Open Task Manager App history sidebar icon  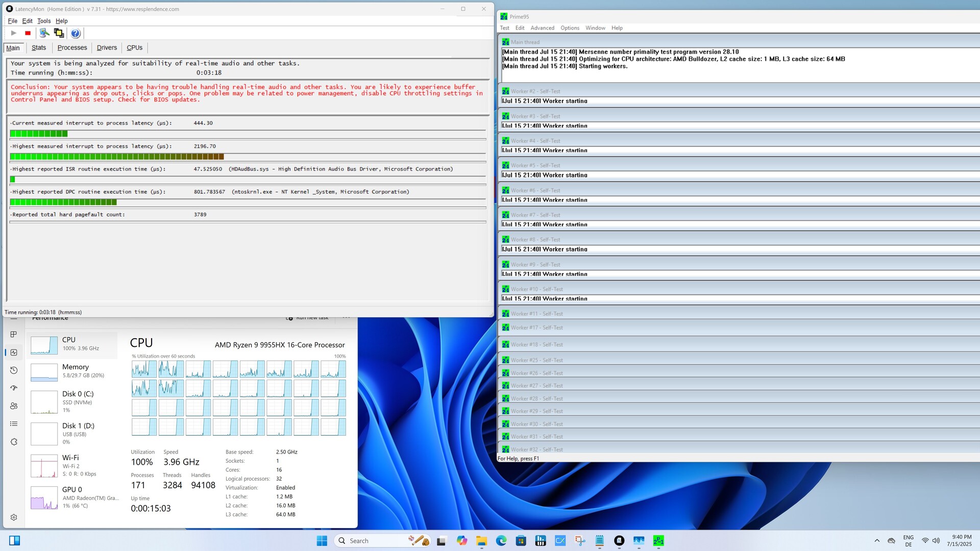(14, 370)
